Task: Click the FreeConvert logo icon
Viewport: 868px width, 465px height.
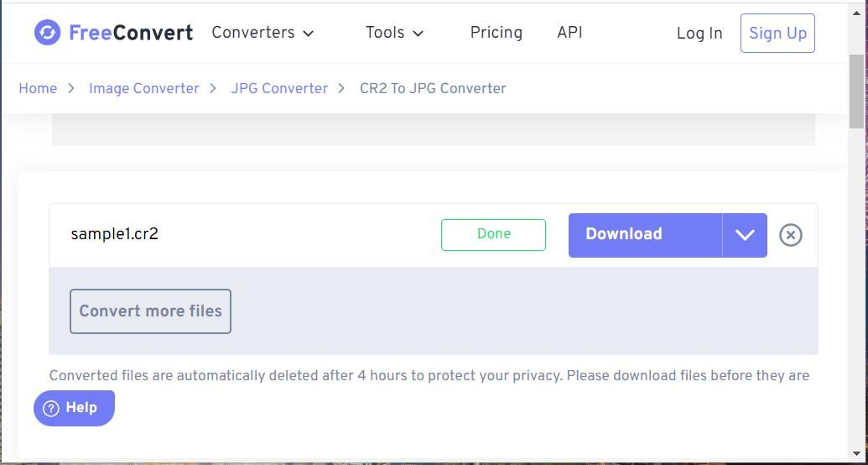Action: click(x=47, y=33)
